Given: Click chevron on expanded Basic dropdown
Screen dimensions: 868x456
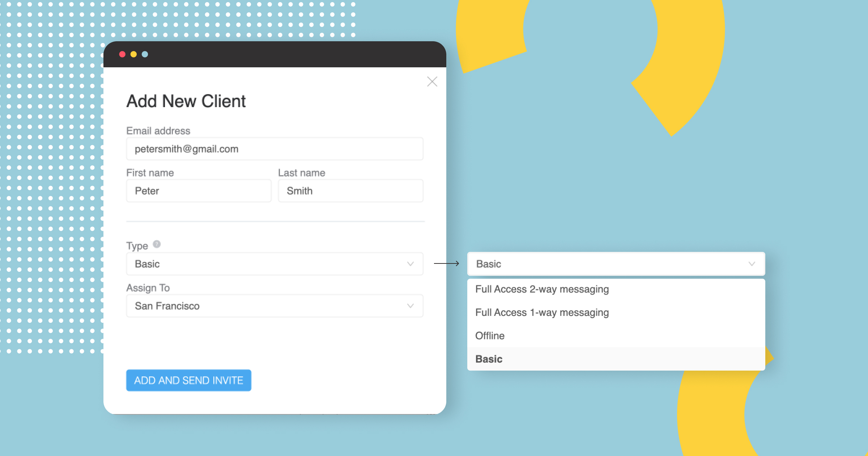Looking at the screenshot, I should [x=752, y=264].
